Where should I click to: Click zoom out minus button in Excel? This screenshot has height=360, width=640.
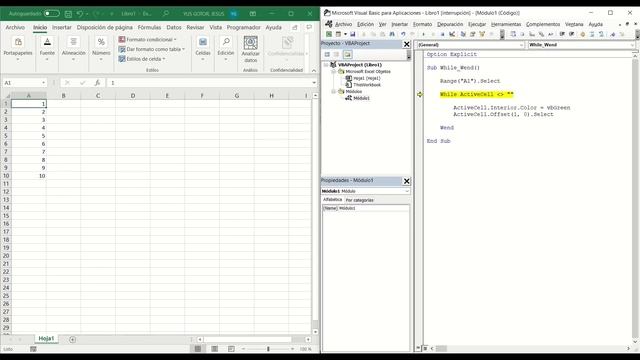pos(243,349)
